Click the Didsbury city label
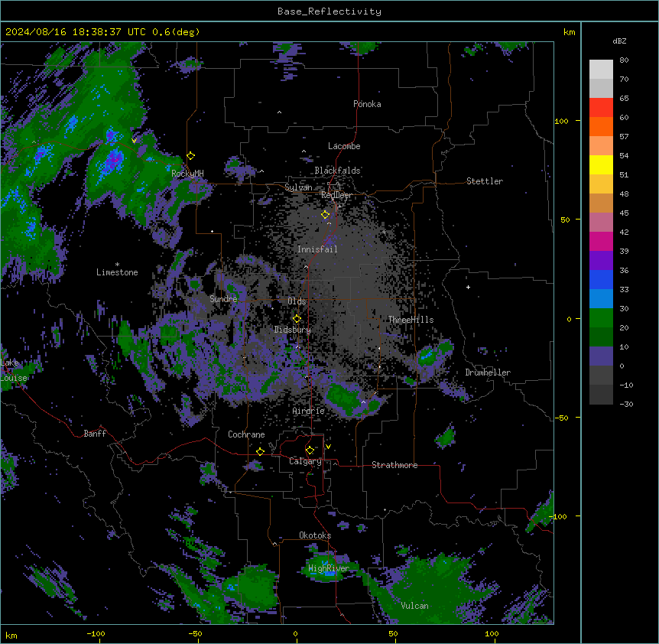The height and width of the screenshot is (644, 659). click(x=292, y=330)
